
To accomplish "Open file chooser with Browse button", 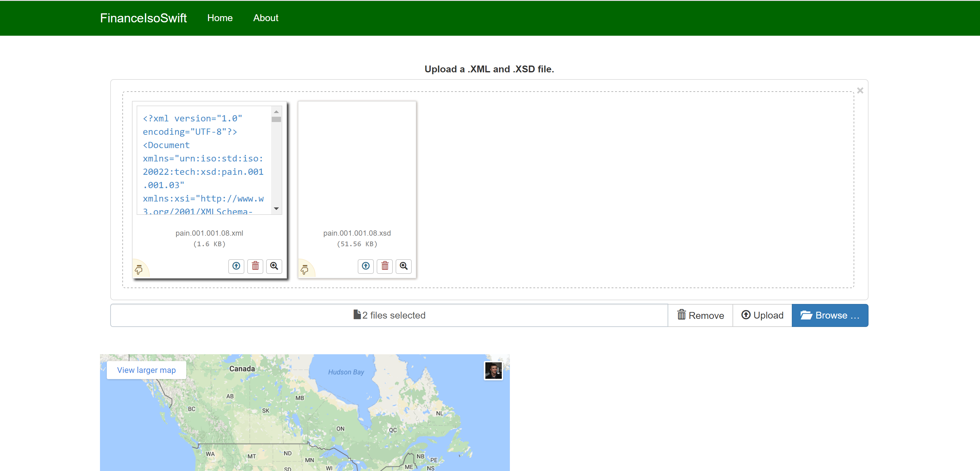I will [x=829, y=315].
